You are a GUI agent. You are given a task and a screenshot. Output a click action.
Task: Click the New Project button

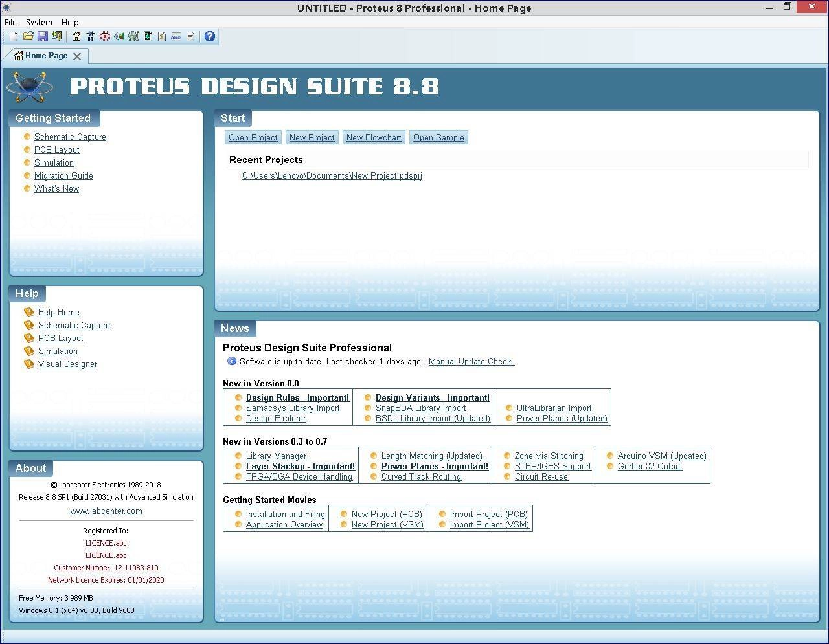pyautogui.click(x=312, y=137)
